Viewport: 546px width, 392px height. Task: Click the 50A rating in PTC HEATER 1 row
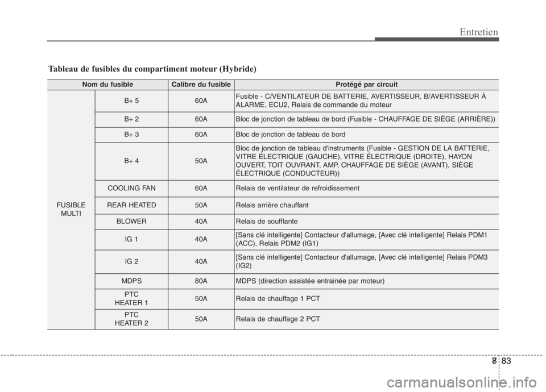(201, 299)
